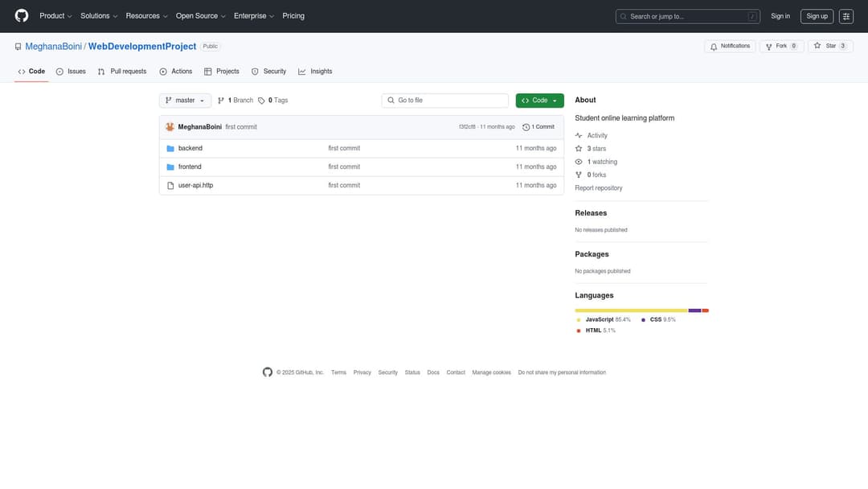Click the user-api.http file icon
The height and width of the screenshot is (489, 868).
pos(170,186)
